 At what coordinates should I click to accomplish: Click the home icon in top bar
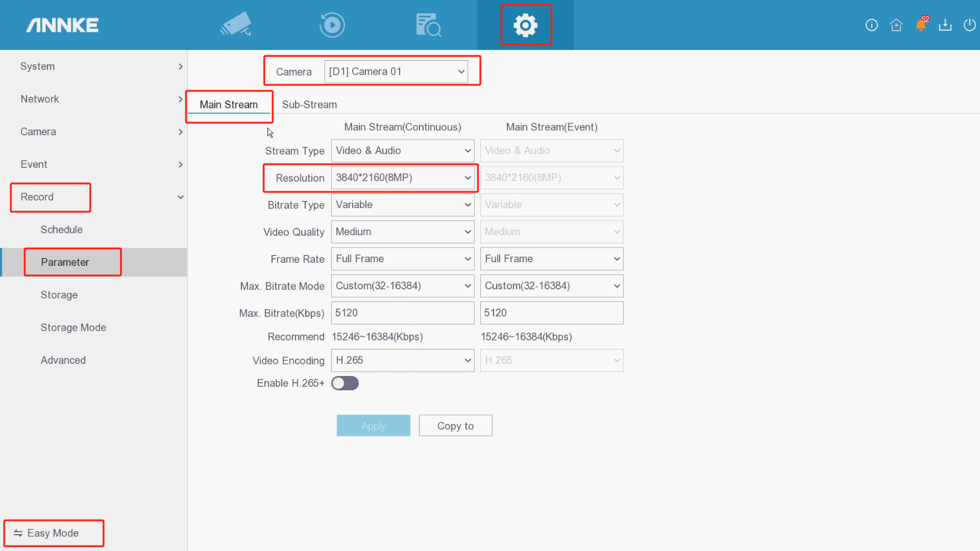[x=896, y=25]
